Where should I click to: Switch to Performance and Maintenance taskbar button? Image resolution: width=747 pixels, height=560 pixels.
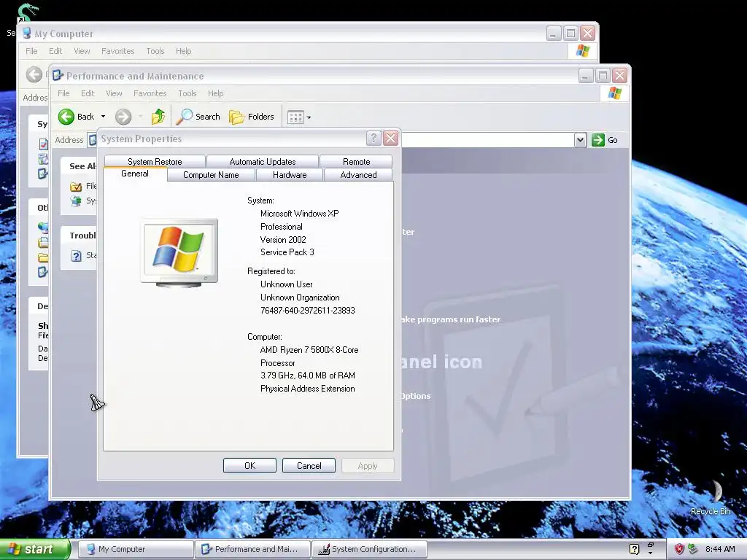click(x=252, y=549)
